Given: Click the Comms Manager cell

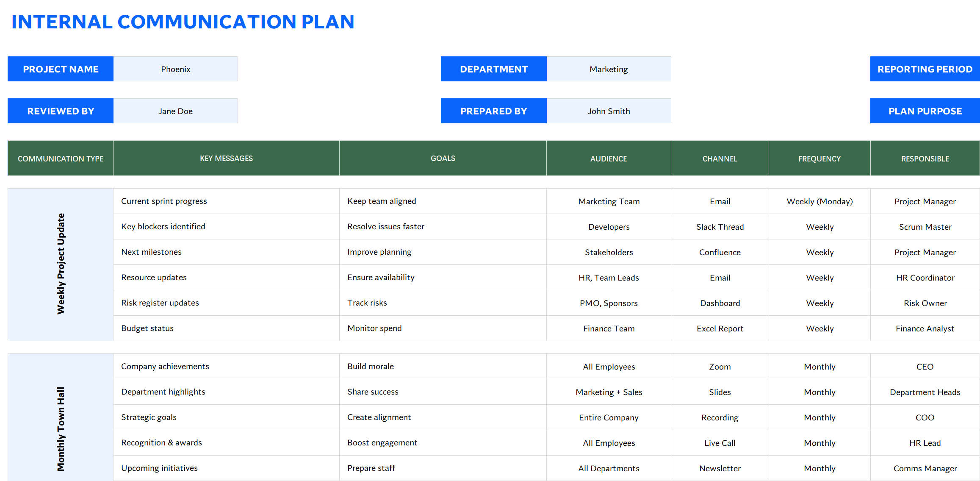Looking at the screenshot, I should click(x=925, y=468).
